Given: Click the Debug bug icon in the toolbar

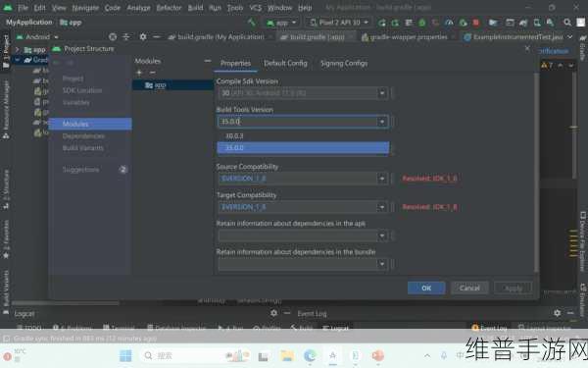Looking at the screenshot, I should click(422, 23).
